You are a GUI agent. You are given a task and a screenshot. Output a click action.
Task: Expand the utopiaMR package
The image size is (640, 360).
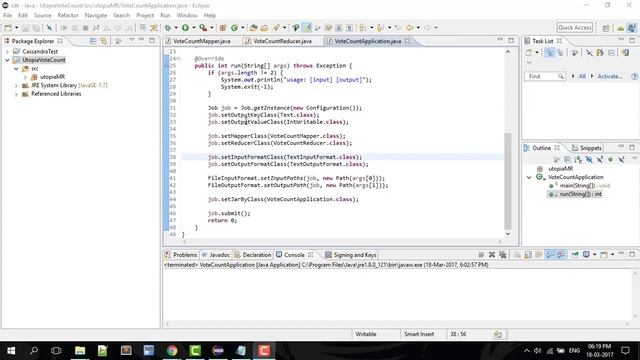[25, 77]
